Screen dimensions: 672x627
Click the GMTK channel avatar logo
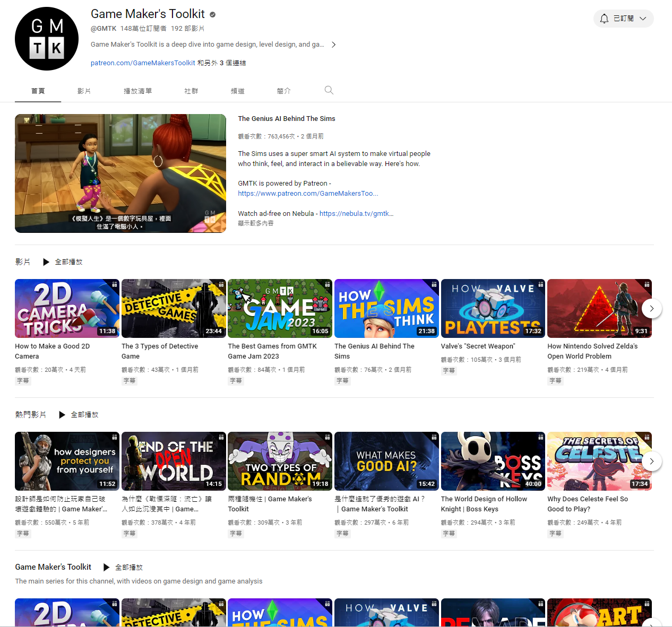click(47, 39)
